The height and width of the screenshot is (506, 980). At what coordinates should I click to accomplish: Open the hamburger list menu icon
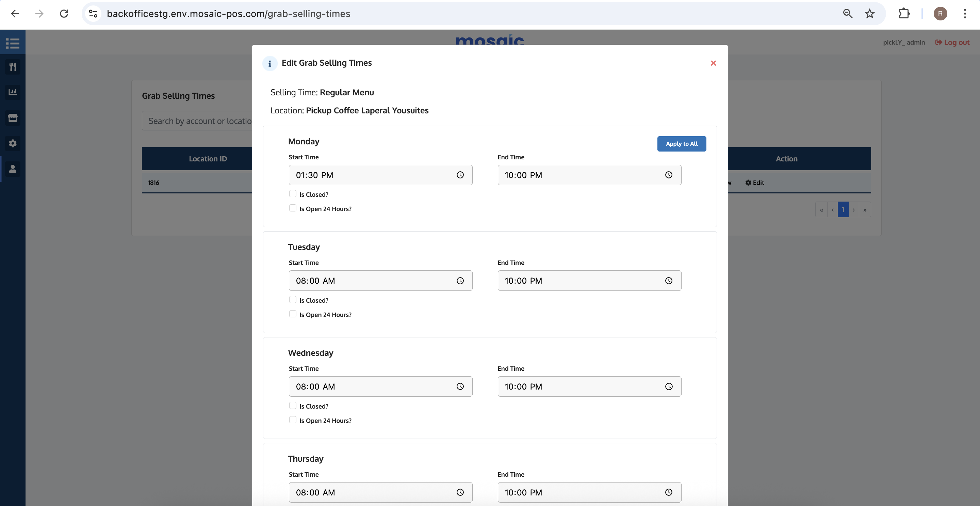point(13,43)
